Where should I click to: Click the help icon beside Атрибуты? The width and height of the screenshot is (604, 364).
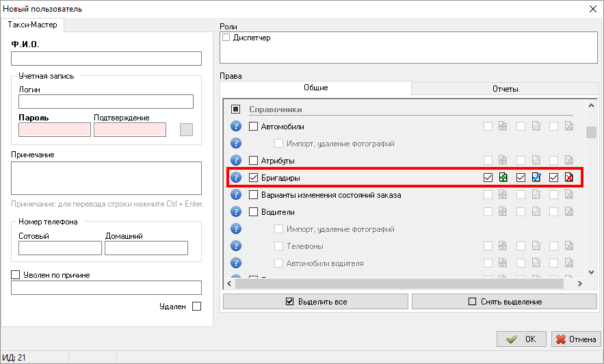[x=236, y=161]
